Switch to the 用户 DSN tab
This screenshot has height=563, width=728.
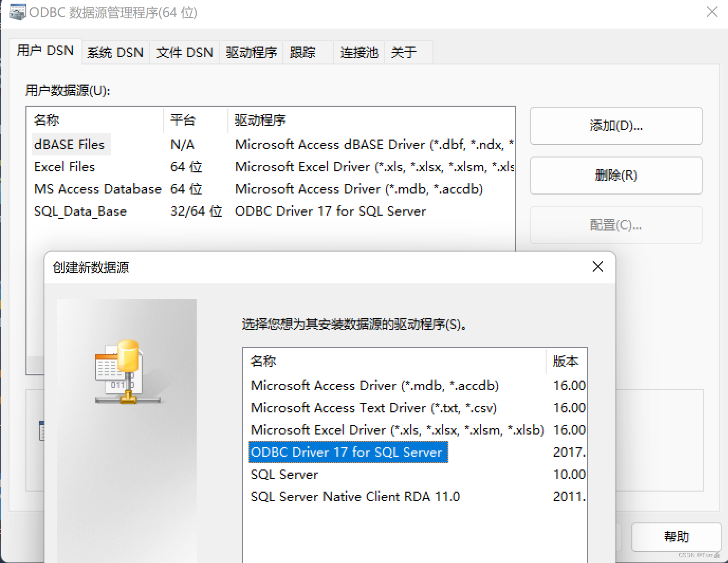[45, 51]
